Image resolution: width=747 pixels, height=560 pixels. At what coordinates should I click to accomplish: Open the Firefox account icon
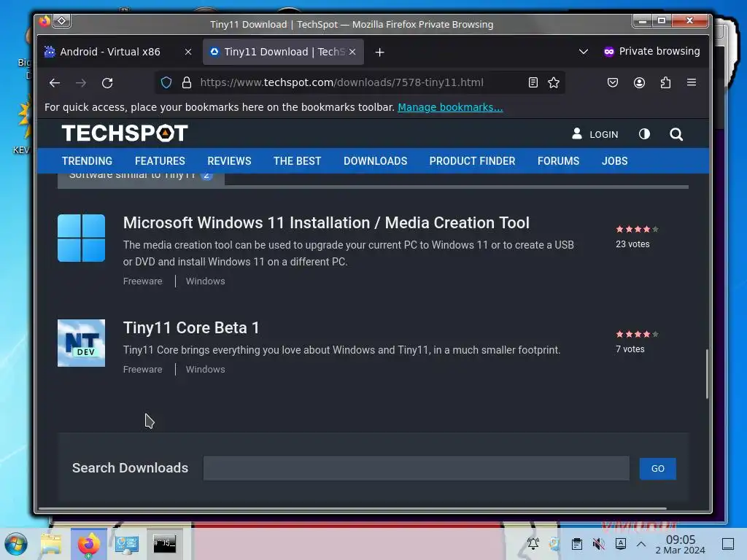click(x=639, y=82)
